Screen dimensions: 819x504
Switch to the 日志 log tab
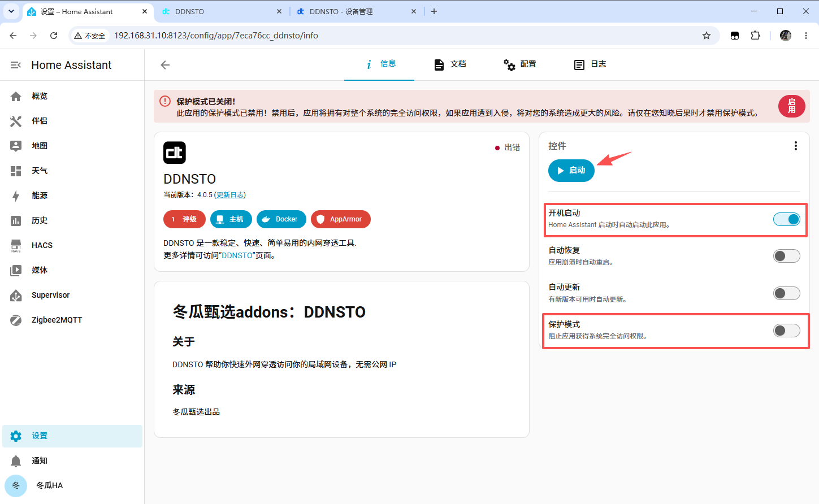(x=590, y=64)
